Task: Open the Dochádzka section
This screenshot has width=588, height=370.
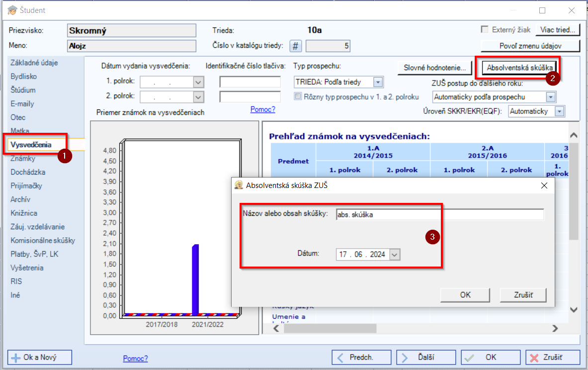Action: click(28, 172)
